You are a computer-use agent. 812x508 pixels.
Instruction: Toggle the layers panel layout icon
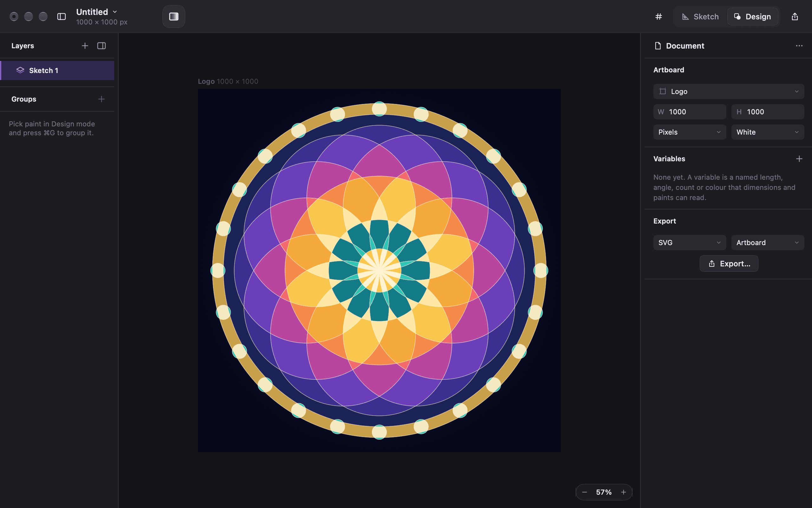(101, 46)
